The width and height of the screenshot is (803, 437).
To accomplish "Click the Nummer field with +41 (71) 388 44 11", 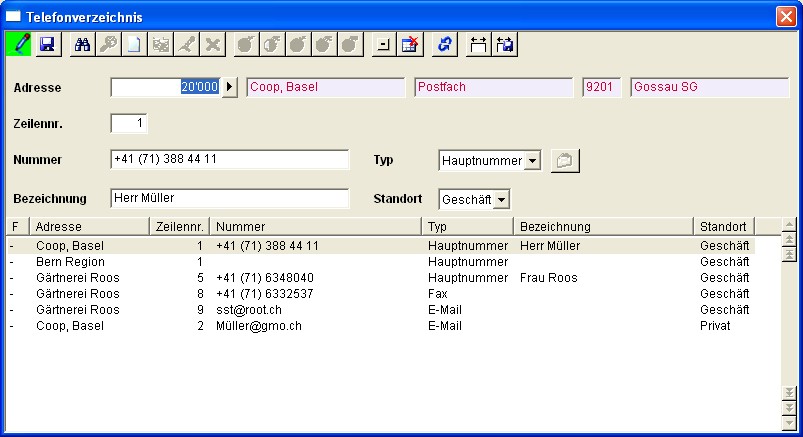I will point(229,159).
